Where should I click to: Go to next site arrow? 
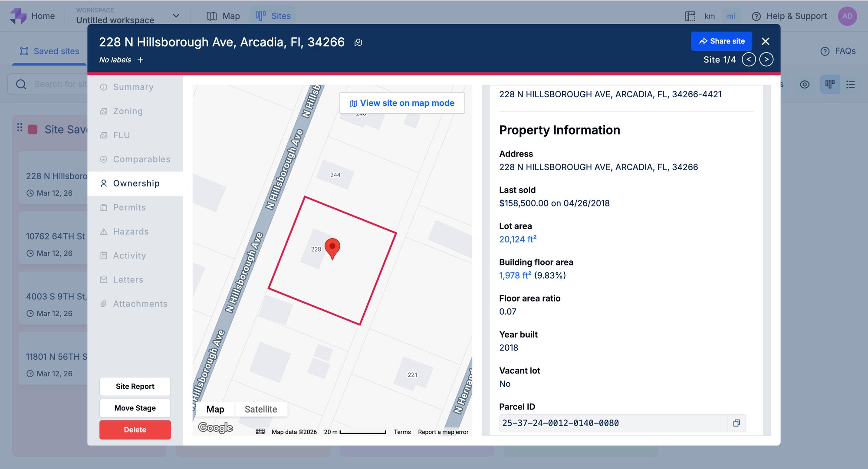click(766, 59)
